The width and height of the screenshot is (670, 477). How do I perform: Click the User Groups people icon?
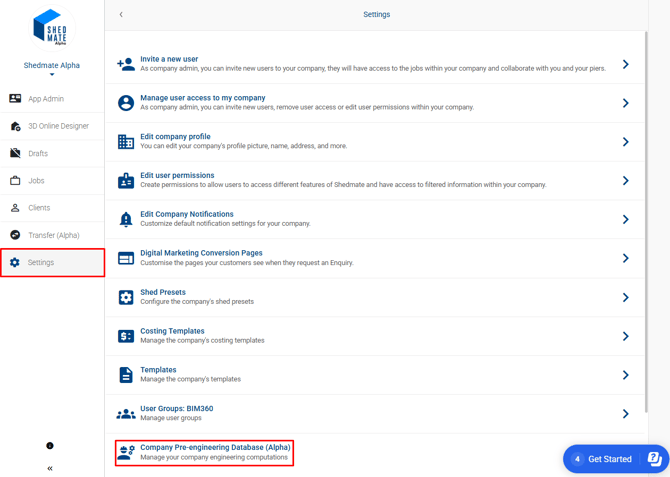[126, 414]
